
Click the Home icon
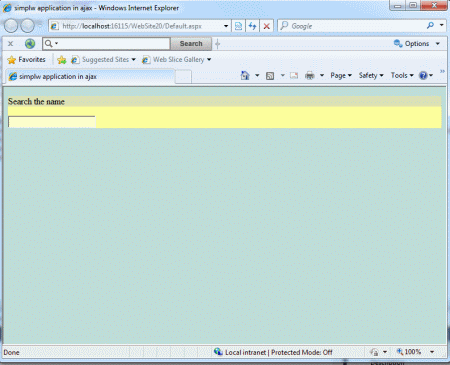(245, 76)
